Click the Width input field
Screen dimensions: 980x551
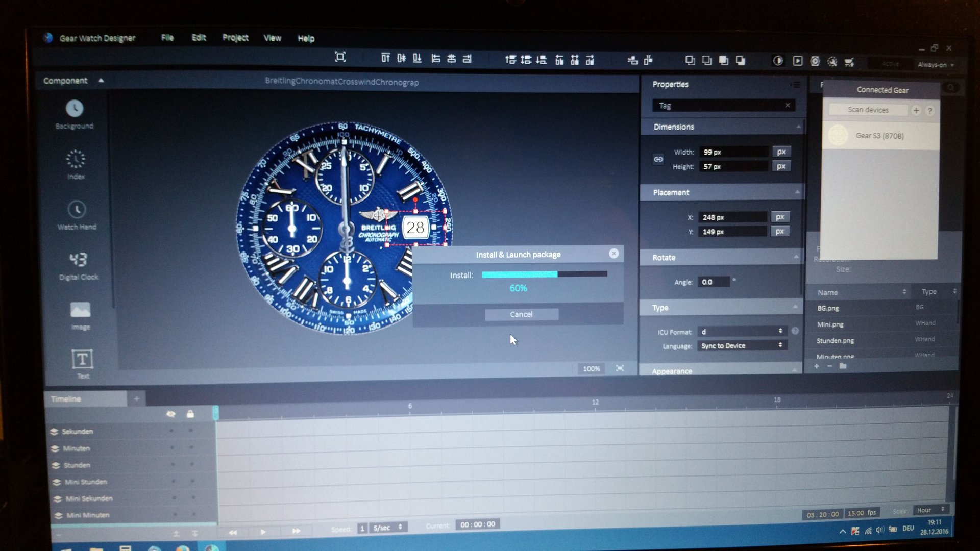tap(734, 152)
